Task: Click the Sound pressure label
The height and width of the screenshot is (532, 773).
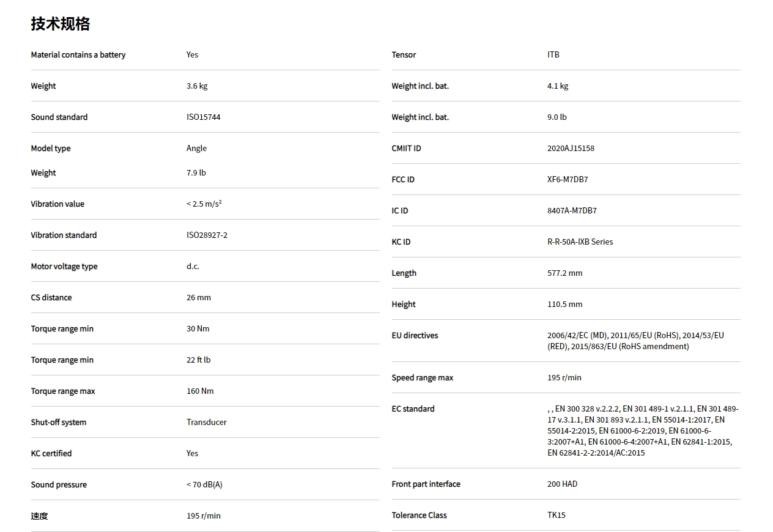Action: 59,485
